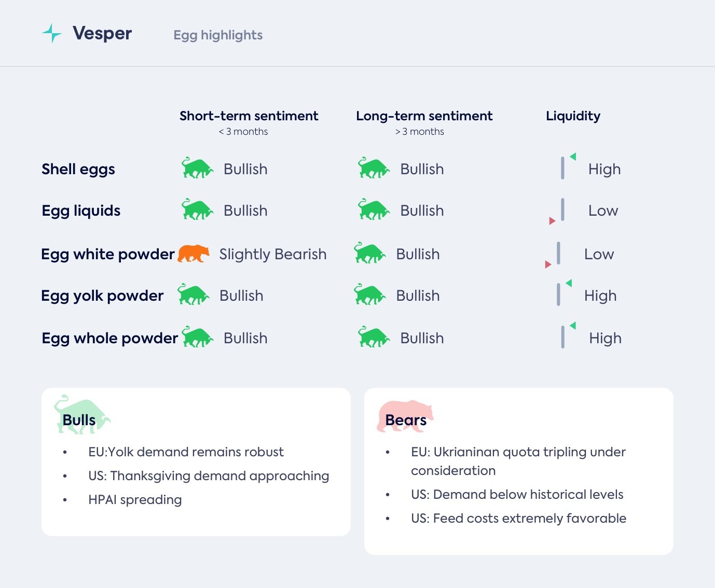715x588 pixels.
Task: Click the Vesper brand name
Action: click(x=102, y=33)
